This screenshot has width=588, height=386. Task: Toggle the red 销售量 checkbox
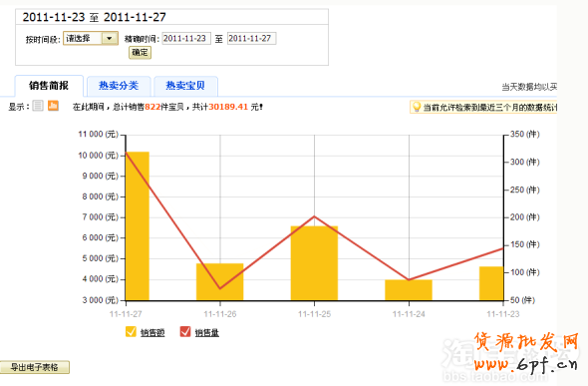tap(185, 332)
